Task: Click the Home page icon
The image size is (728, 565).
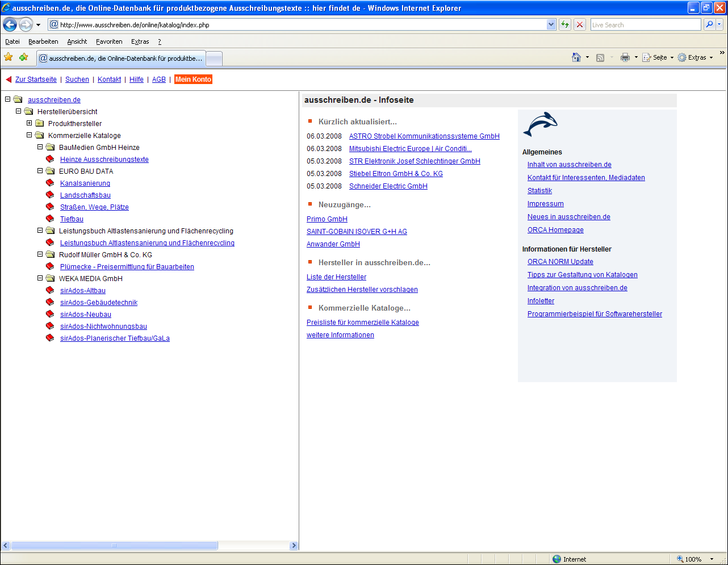Action: pyautogui.click(x=576, y=57)
